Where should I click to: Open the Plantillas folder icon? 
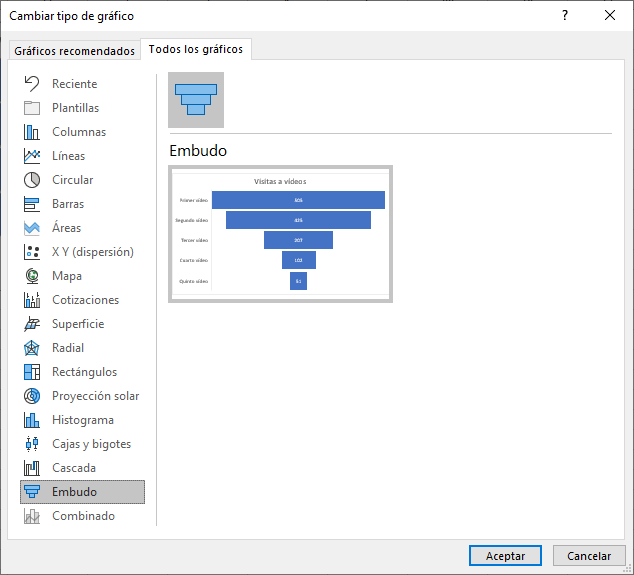(x=32, y=108)
